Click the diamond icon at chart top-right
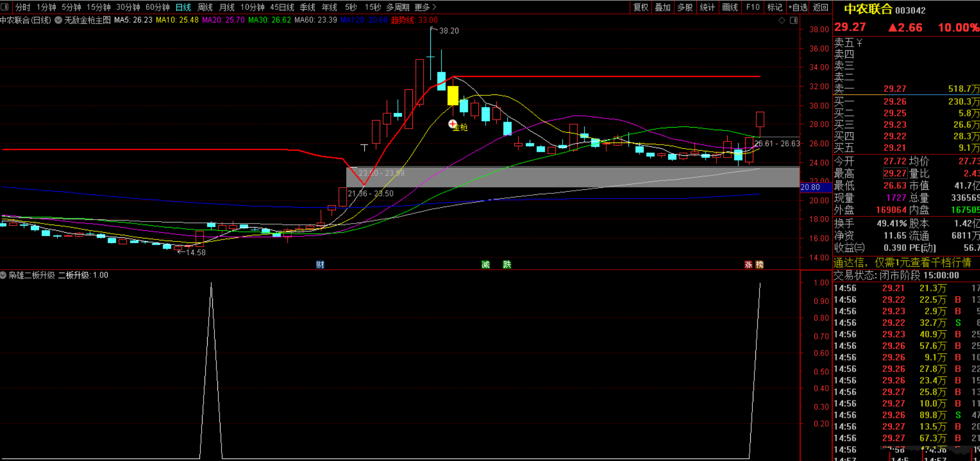The height and width of the screenshot is (461, 980). point(782,20)
